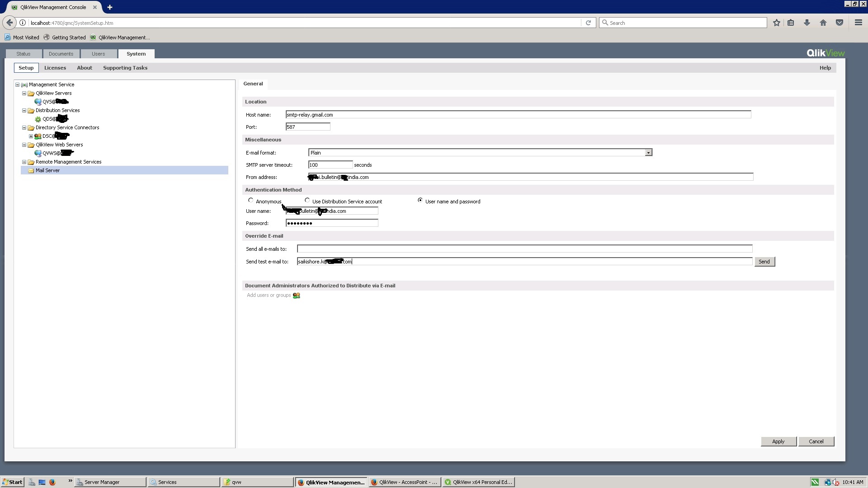Click the Remote Management Services node icon
This screenshot has height=488, width=868.
coord(31,161)
